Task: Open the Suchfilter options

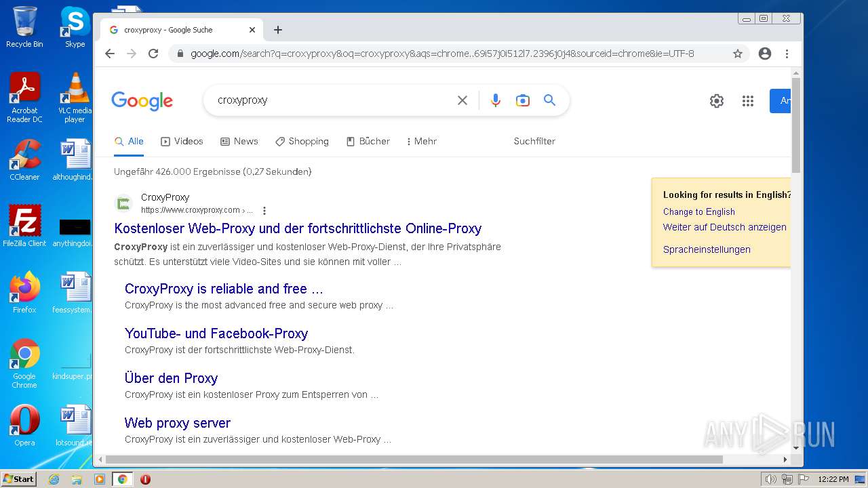Action: 534,141
